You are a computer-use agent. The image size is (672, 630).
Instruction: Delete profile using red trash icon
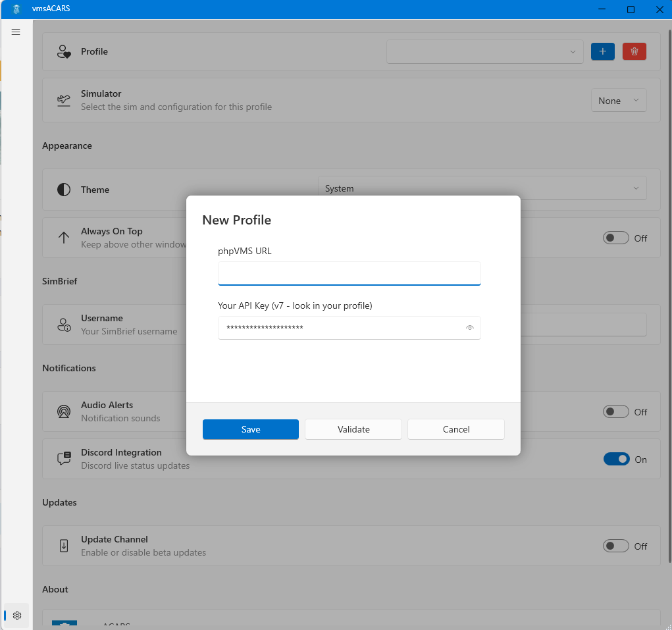(x=634, y=52)
